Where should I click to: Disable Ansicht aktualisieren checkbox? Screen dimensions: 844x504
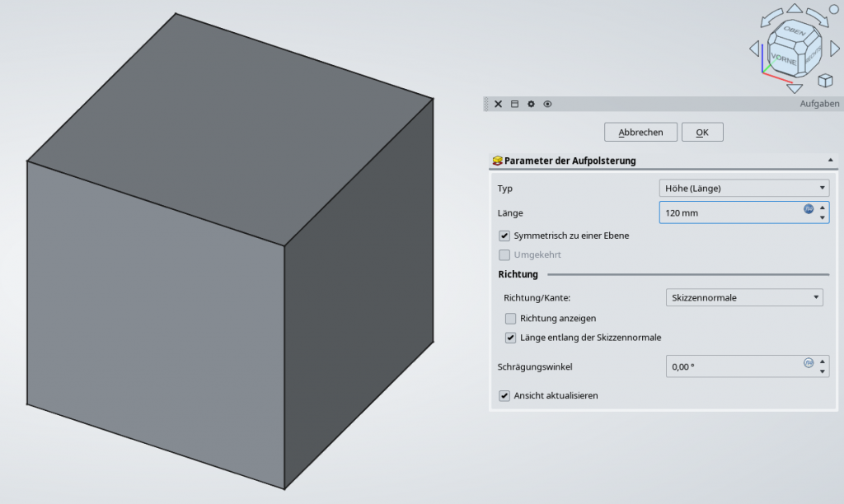pos(504,396)
